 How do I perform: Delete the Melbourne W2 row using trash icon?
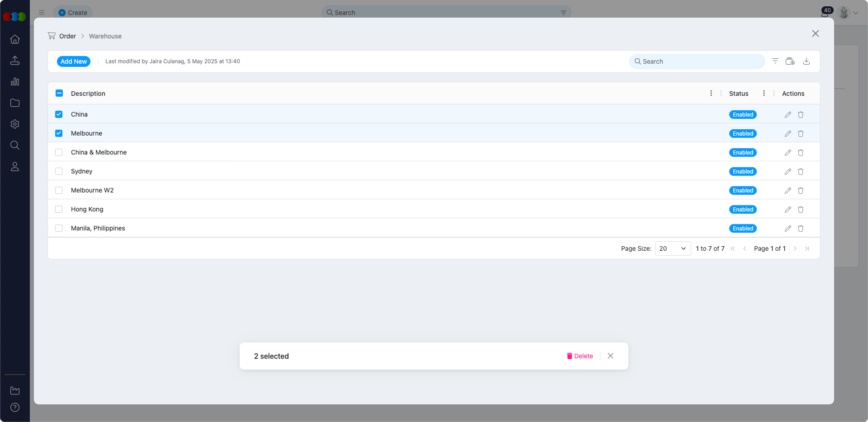pyautogui.click(x=800, y=191)
